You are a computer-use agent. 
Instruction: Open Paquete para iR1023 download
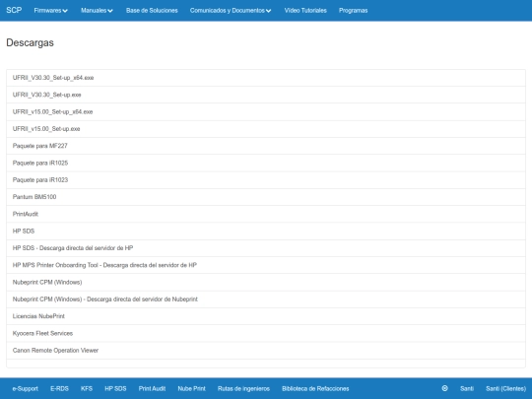click(266, 180)
